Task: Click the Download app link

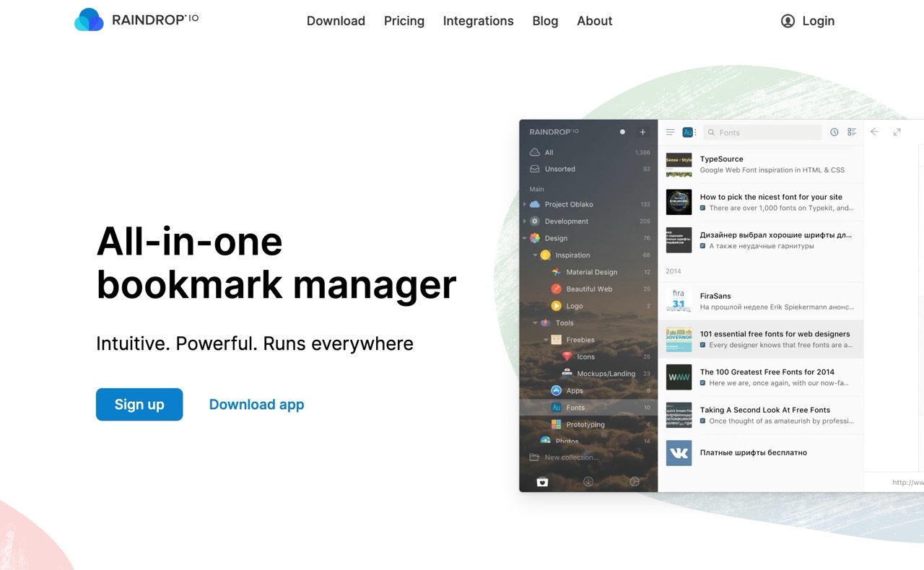Action: [x=256, y=405]
